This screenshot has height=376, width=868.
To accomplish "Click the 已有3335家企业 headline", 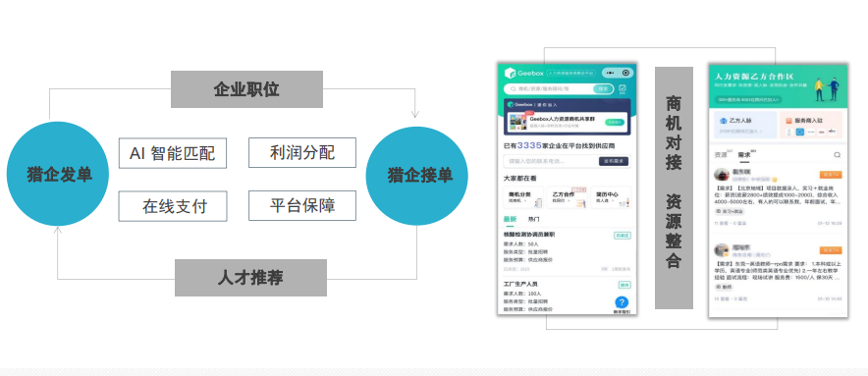I will coord(559,145).
